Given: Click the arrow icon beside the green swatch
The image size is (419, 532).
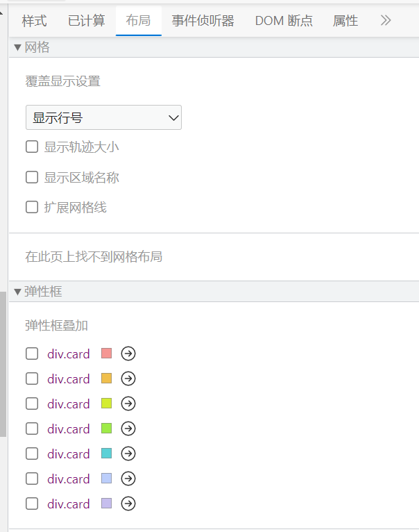Looking at the screenshot, I should tap(128, 429).
